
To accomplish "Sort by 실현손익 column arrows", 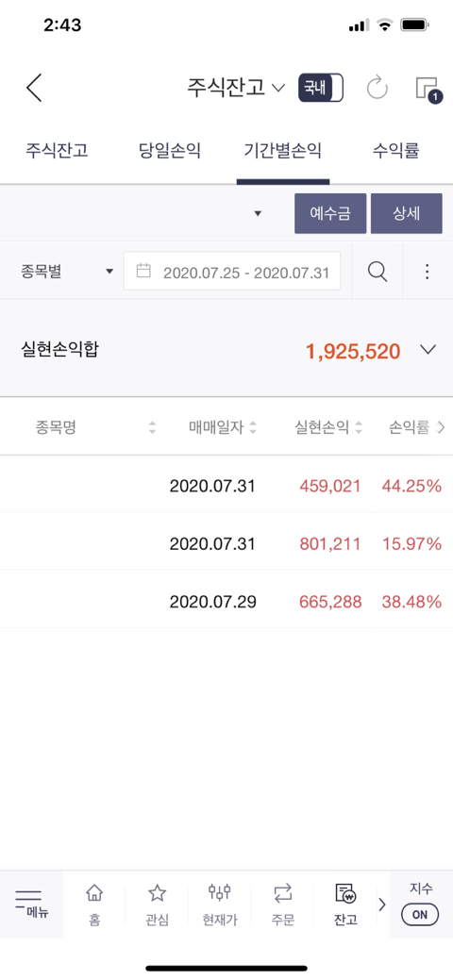I will (359, 428).
